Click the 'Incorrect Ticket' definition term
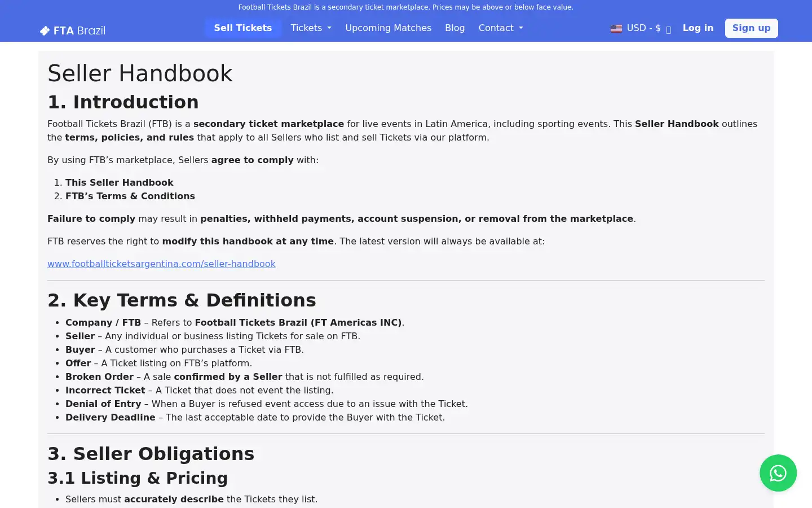 [105, 390]
